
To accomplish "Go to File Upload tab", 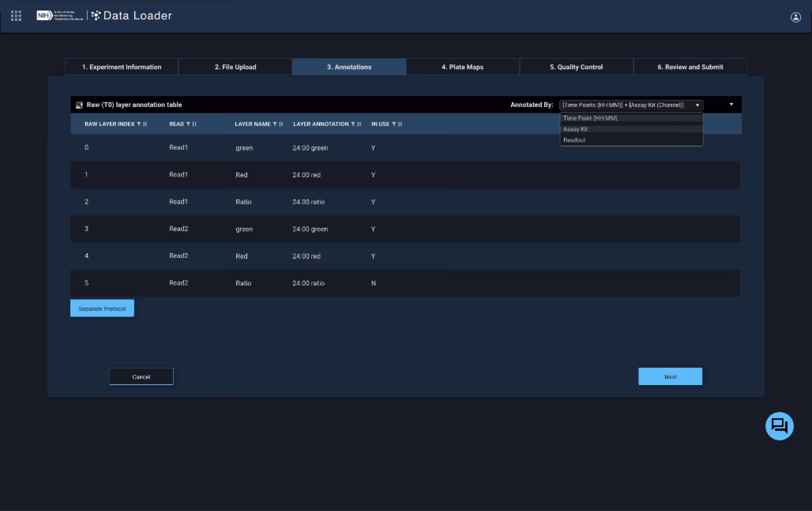I will click(235, 67).
